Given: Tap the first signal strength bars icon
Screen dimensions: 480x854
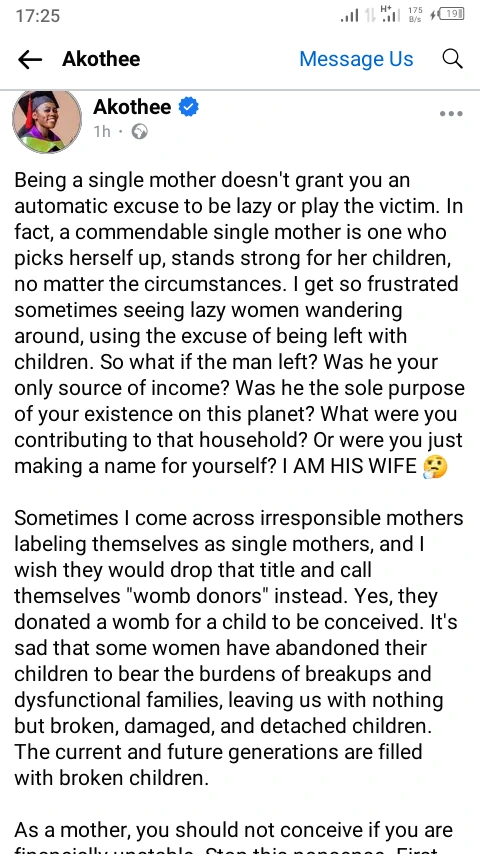Looking at the screenshot, I should point(349,15).
